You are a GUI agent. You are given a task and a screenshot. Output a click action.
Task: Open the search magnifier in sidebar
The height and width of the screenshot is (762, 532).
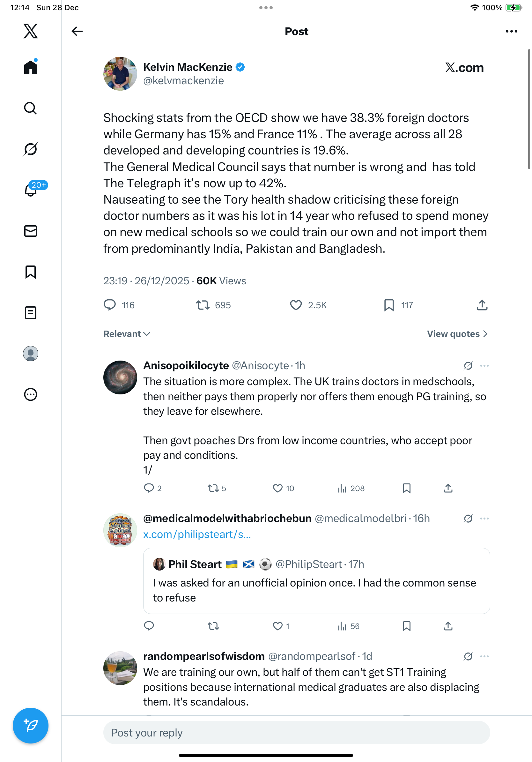tap(31, 108)
